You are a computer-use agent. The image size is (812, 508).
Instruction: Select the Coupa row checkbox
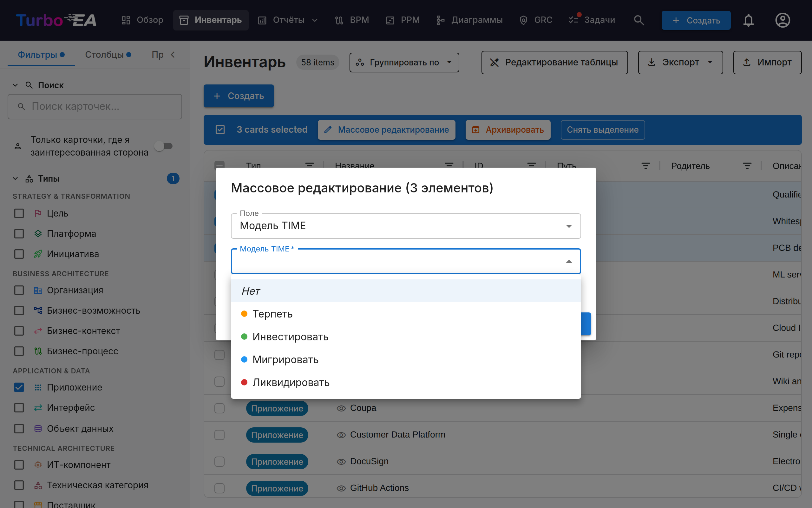coord(219,408)
